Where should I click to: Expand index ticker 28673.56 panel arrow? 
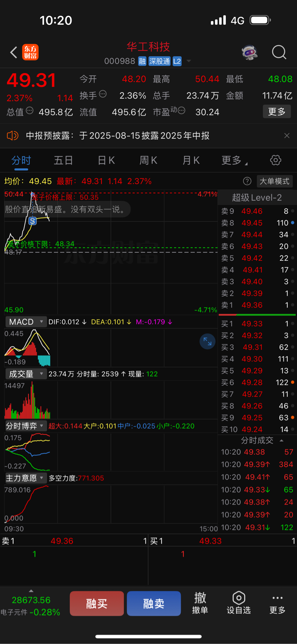[x=31, y=591]
